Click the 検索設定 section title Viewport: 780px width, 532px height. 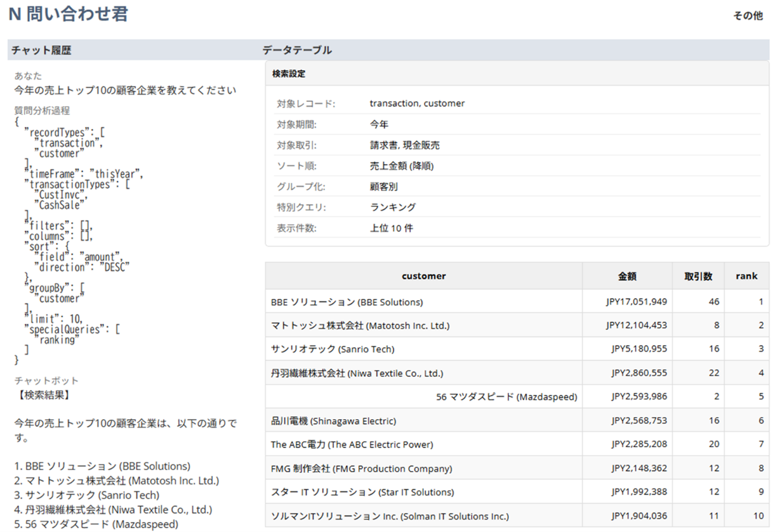coord(289,74)
